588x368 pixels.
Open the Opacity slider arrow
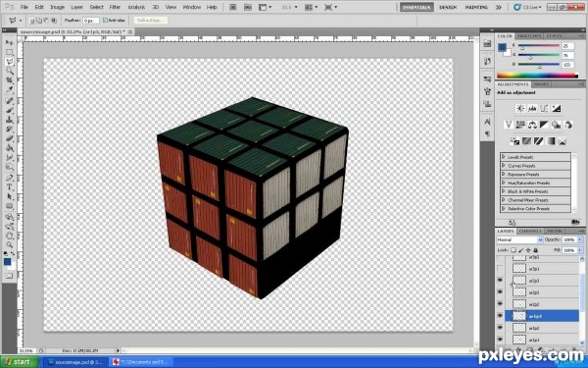[x=580, y=239]
